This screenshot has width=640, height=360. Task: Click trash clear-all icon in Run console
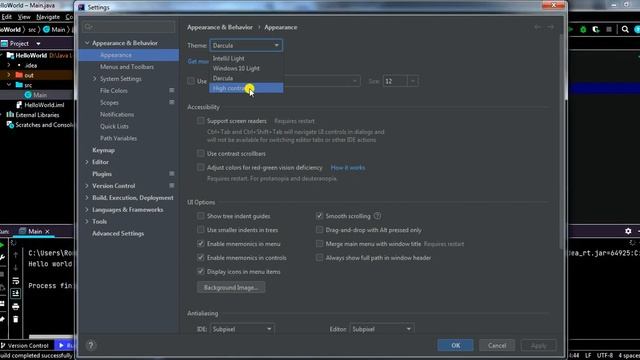(x=16, y=319)
